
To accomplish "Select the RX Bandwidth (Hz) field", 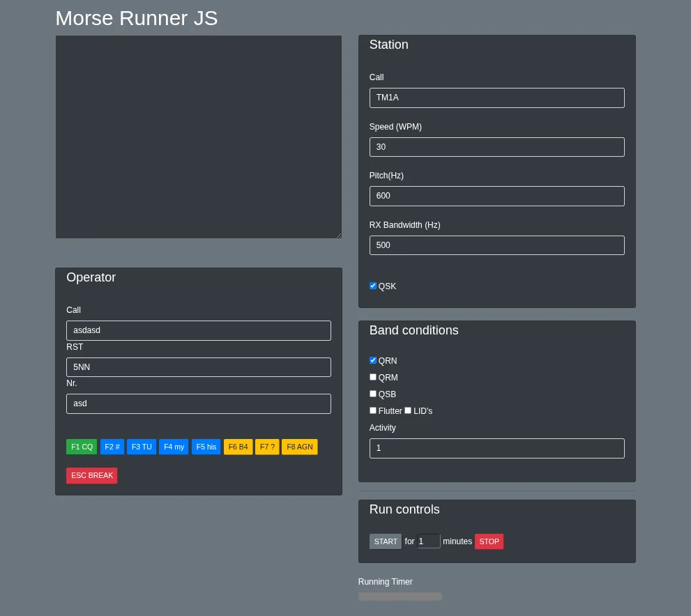I will tap(496, 245).
